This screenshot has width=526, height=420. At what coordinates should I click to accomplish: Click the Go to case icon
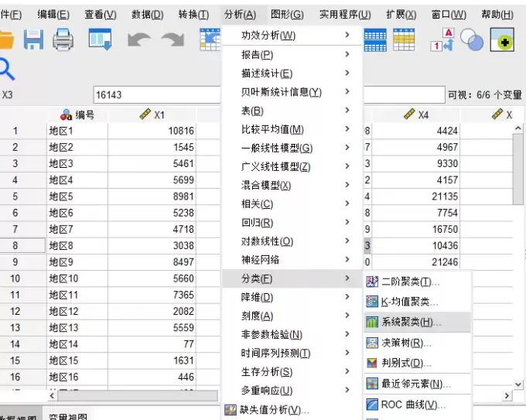point(210,39)
